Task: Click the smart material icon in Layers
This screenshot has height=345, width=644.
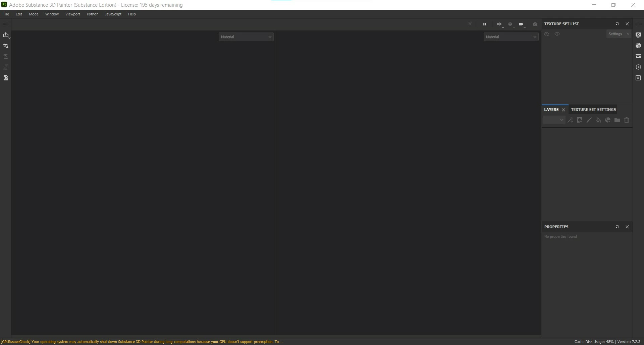Action: pos(608,120)
